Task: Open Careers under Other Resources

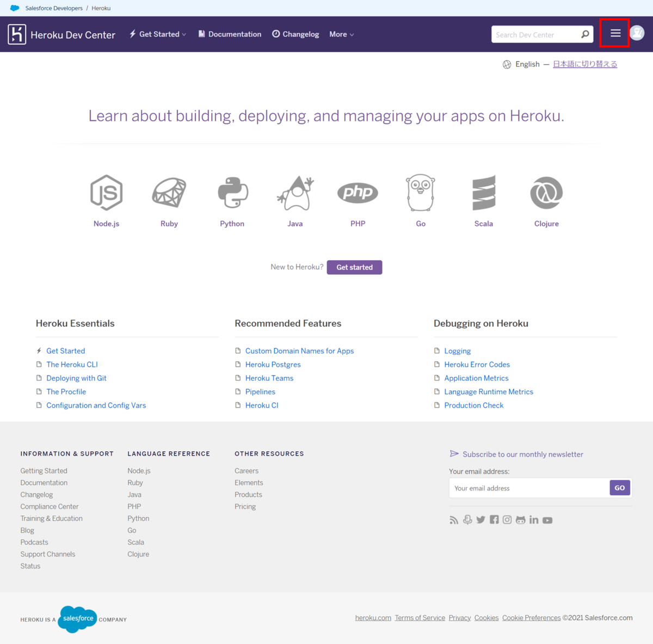Action: click(x=247, y=471)
